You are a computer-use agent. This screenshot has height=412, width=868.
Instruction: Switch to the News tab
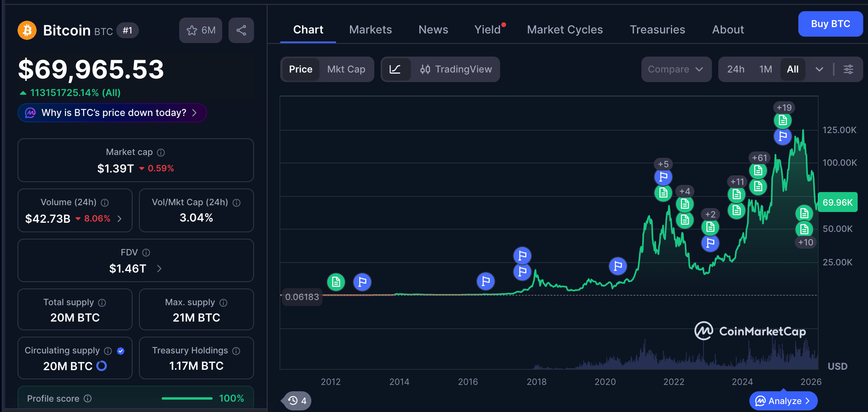[433, 29]
